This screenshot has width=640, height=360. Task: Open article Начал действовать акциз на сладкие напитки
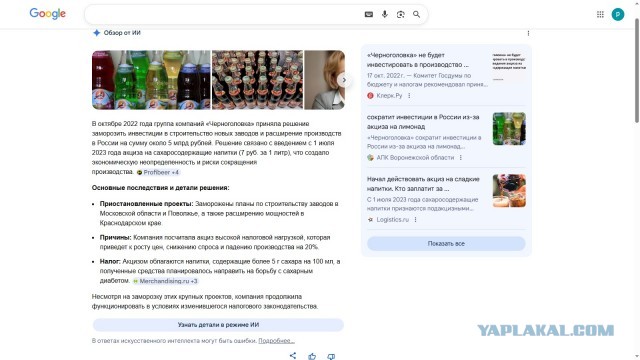coord(423,184)
